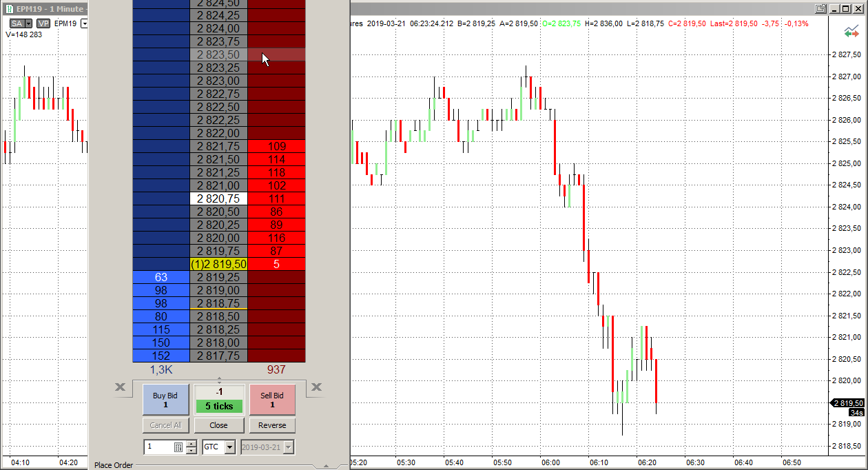The height and width of the screenshot is (470, 868).
Task: Click the white 2 820,75 price cell
Action: point(218,198)
